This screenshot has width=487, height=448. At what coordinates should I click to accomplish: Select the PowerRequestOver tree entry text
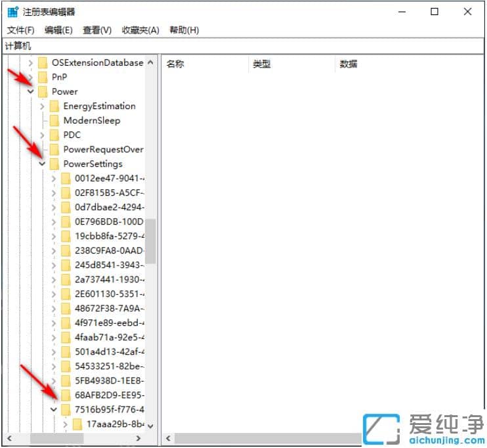(x=104, y=150)
